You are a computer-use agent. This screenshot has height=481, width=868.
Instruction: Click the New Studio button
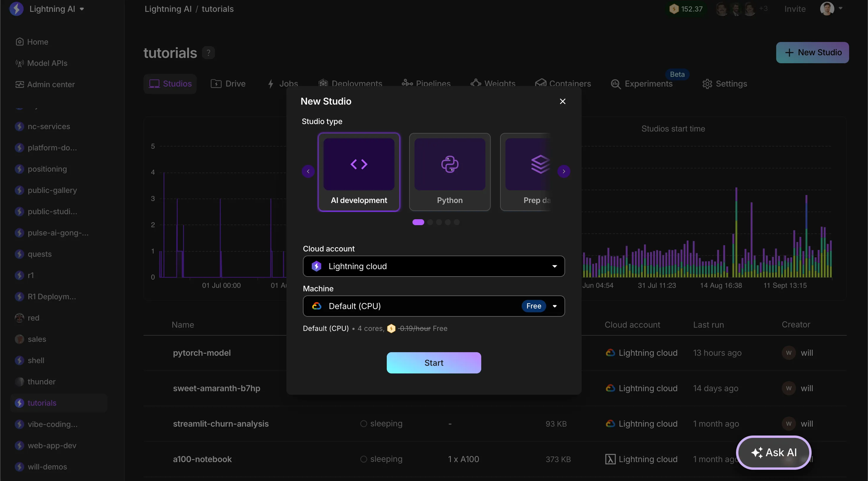[x=812, y=52]
